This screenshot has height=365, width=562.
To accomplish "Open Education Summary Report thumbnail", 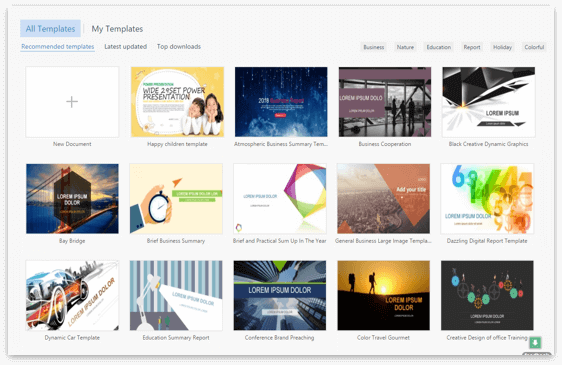I will pyautogui.click(x=176, y=295).
